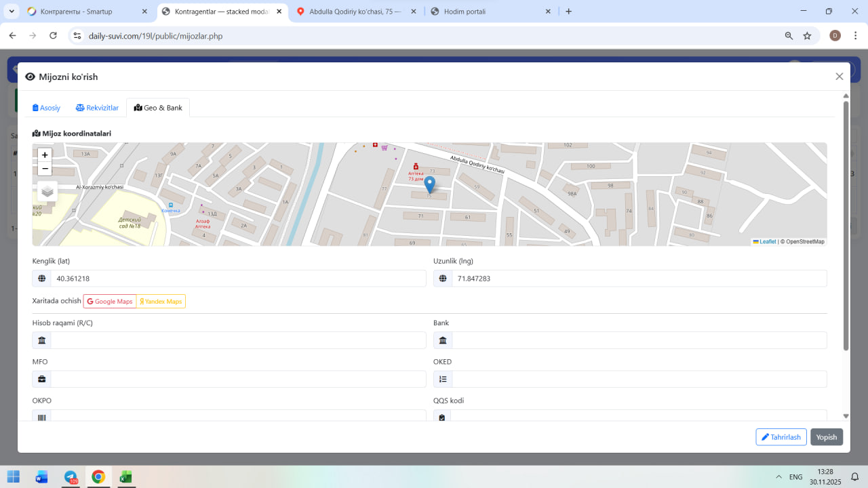Reload the browser page

click(x=53, y=36)
